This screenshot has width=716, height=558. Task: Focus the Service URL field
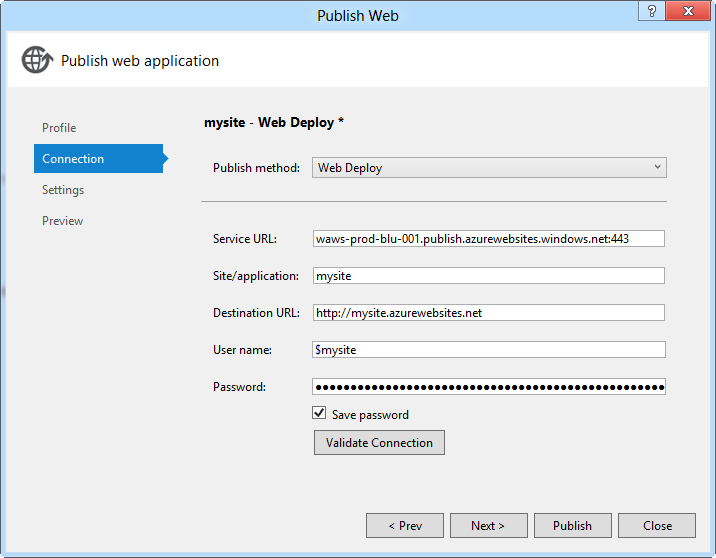point(489,239)
